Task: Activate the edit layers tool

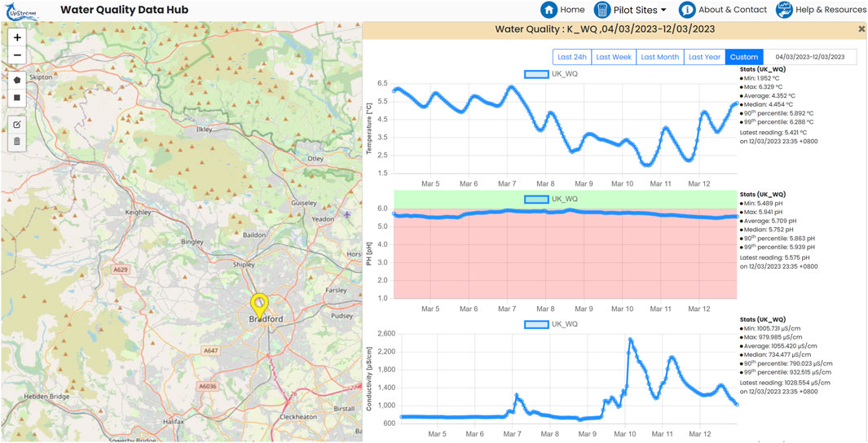Action: pos(17,124)
